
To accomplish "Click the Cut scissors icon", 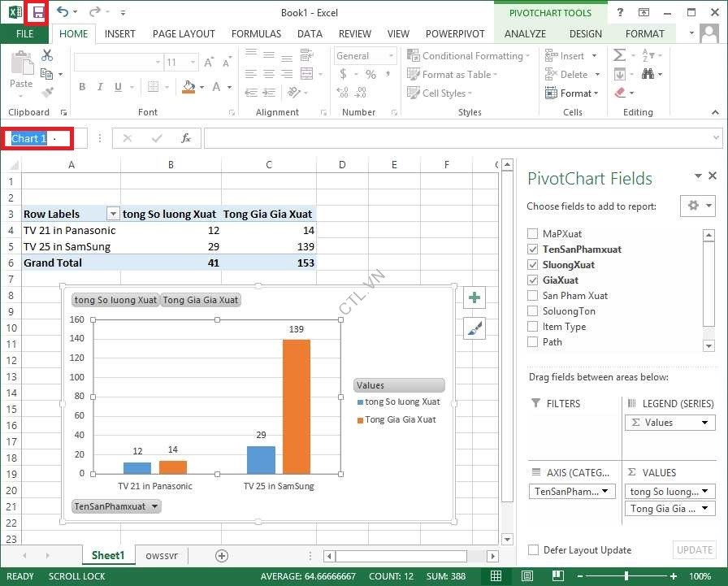I will coord(47,55).
